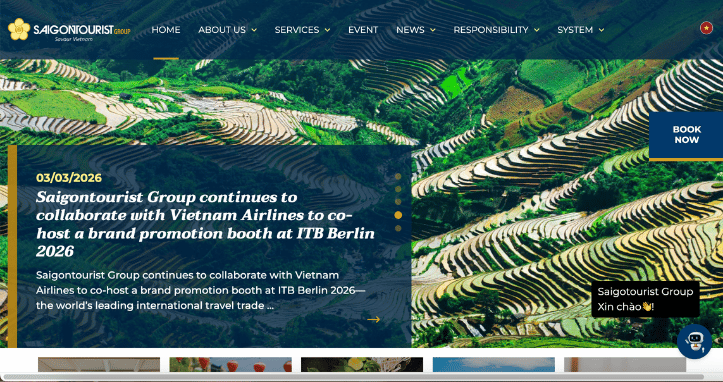This screenshot has height=382, width=723.
Task: Open the chatbot robot icon
Action: tap(694, 341)
